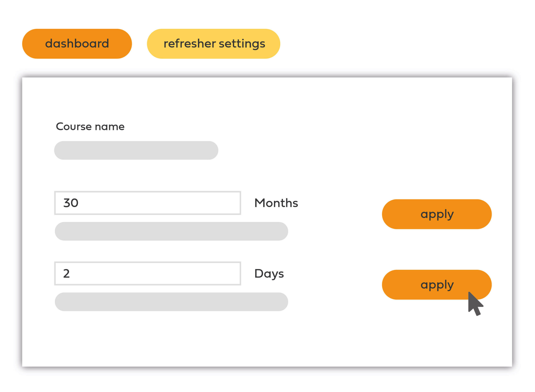Select the gray bar below the Days field
535x392 pixels.
(x=171, y=302)
